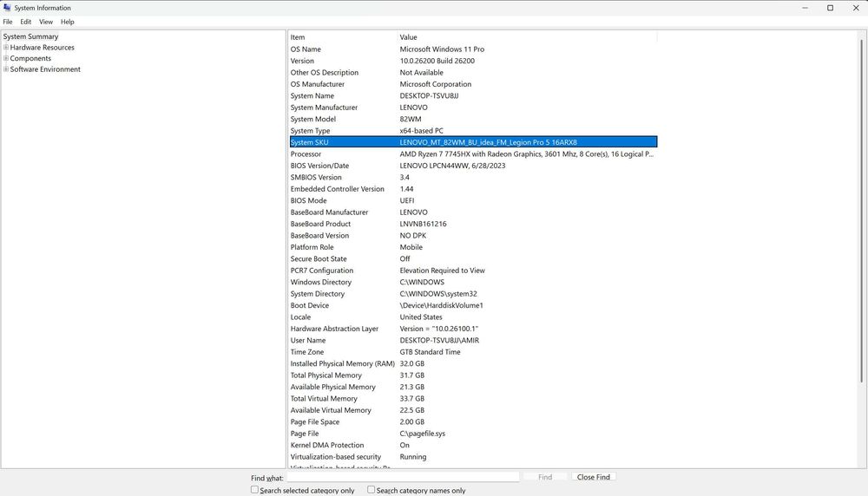Image resolution: width=868 pixels, height=496 pixels.
Task: Select the System Name row
Action: pyautogui.click(x=473, y=95)
